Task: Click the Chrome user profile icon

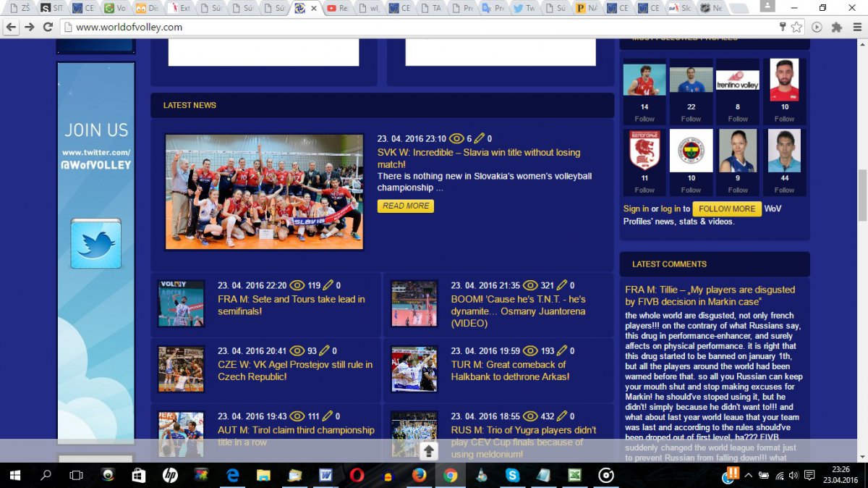Action: click(769, 7)
